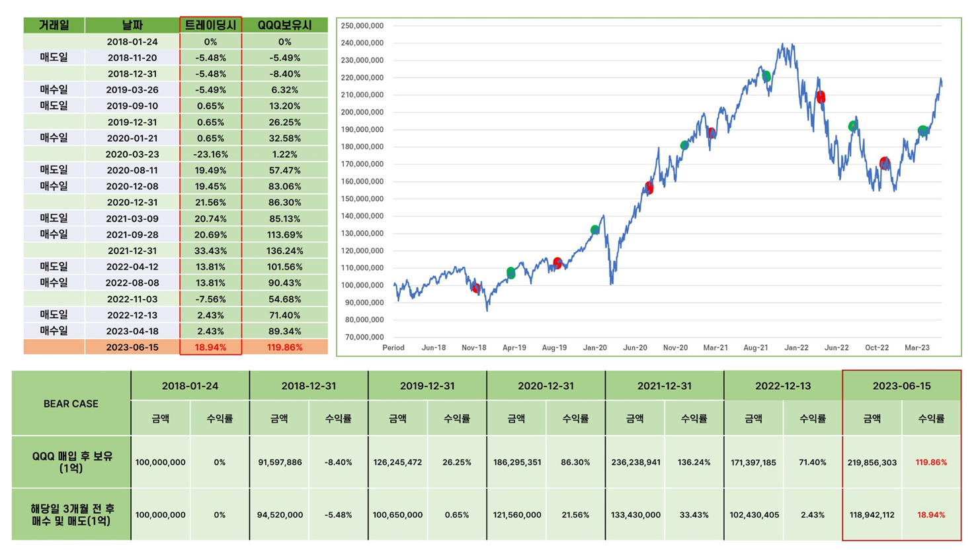
Task: Click the 89.34% QQQ holding cell
Action: click(284, 331)
